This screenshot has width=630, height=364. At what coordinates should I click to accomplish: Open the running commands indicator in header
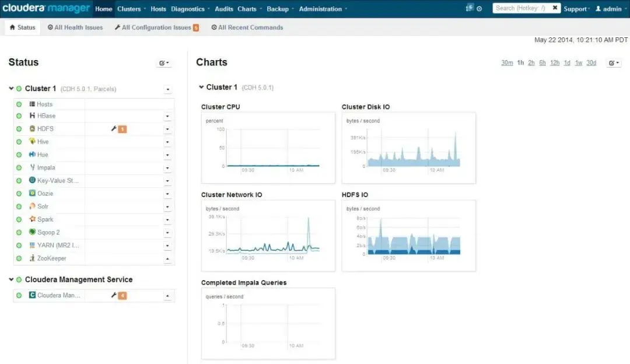tap(470, 8)
